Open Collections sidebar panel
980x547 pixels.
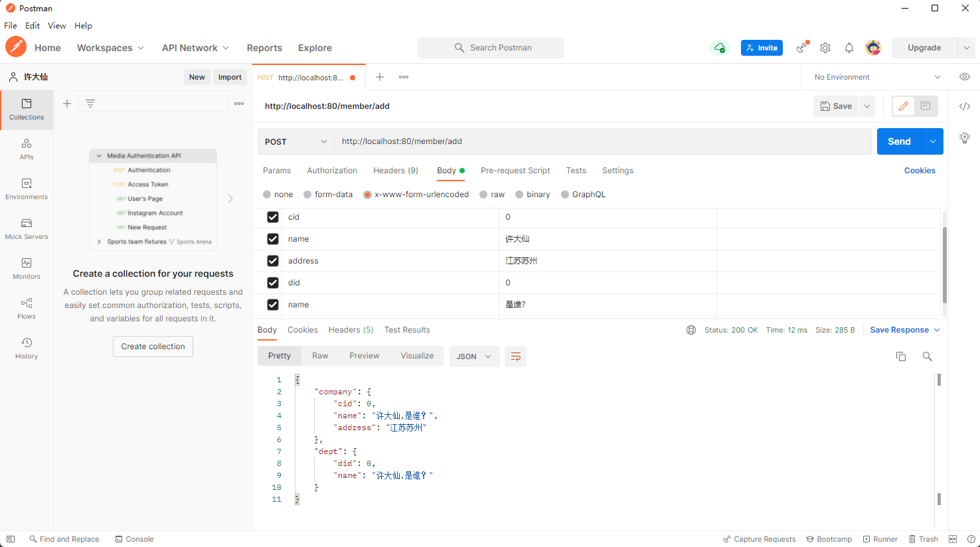click(27, 110)
